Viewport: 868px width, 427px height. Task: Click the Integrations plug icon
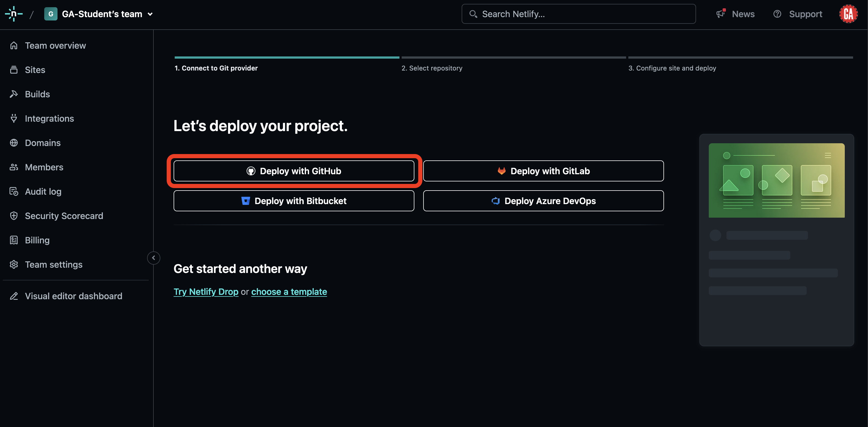tap(14, 118)
